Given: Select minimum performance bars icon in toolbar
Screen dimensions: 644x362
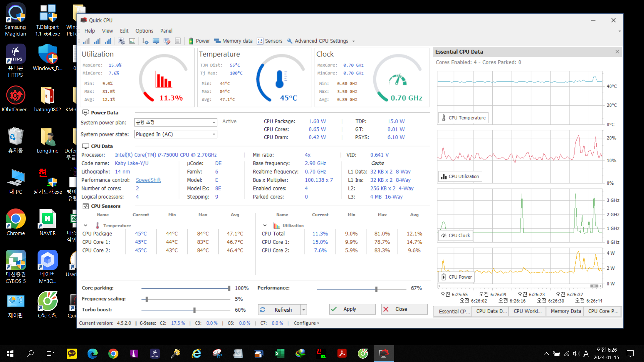Looking at the screenshot, I should pos(86,41).
